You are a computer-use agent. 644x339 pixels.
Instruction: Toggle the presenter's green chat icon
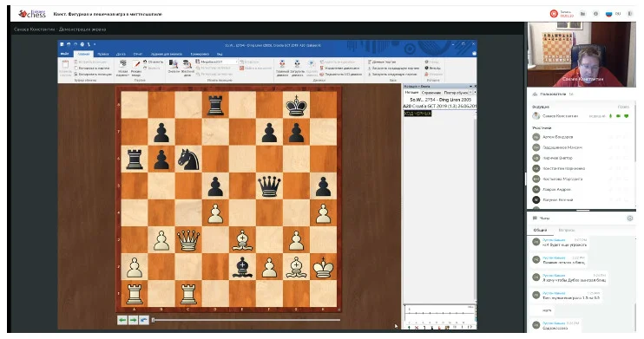tap(626, 116)
